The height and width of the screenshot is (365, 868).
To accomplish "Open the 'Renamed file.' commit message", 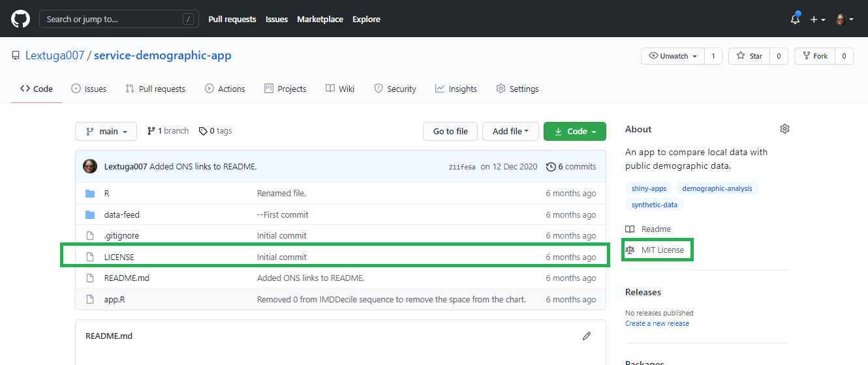I will pyautogui.click(x=281, y=194).
